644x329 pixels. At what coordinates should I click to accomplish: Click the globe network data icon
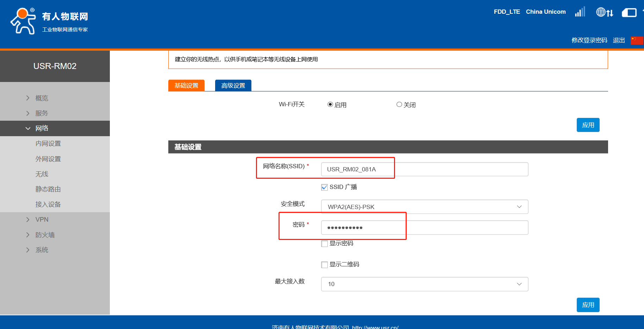pos(605,12)
